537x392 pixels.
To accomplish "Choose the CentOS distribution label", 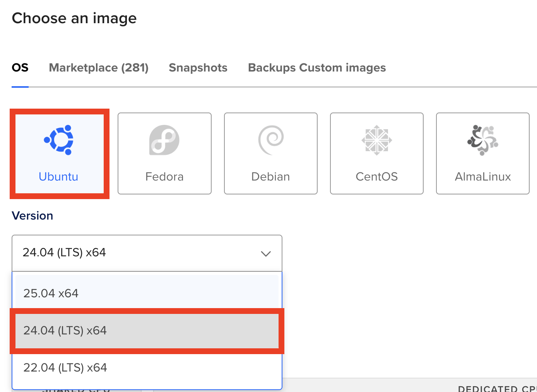I will [376, 177].
